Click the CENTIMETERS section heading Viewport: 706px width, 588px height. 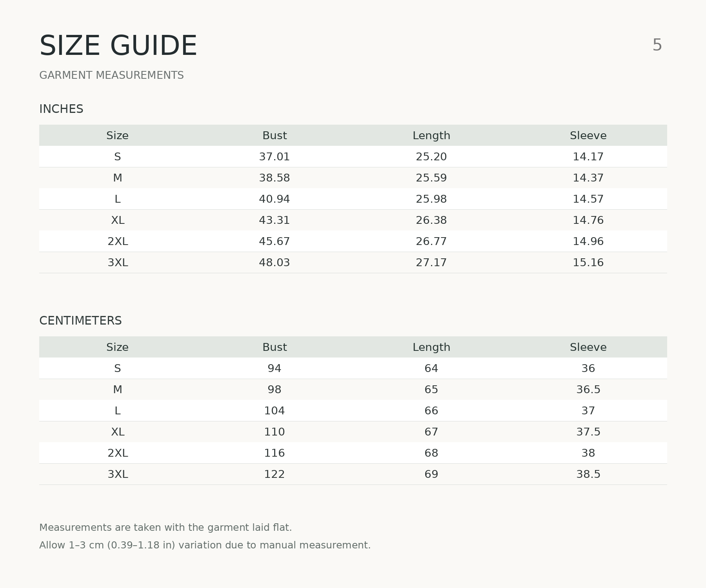click(80, 321)
